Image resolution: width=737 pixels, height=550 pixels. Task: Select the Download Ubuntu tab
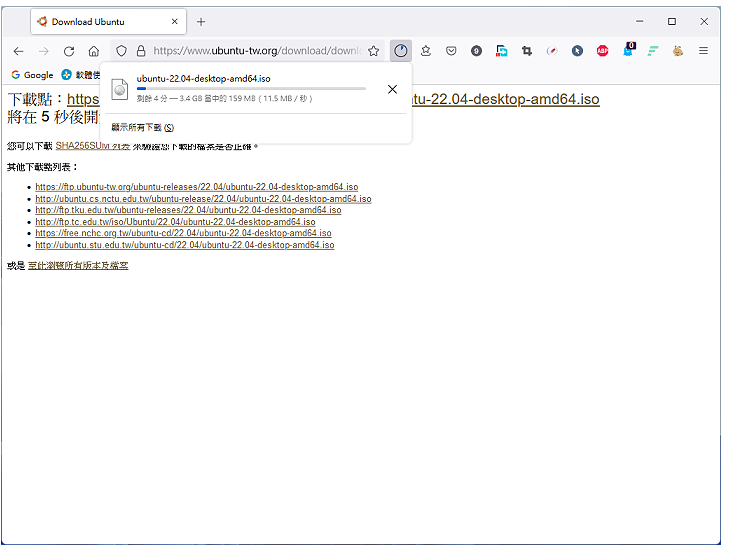coord(109,22)
